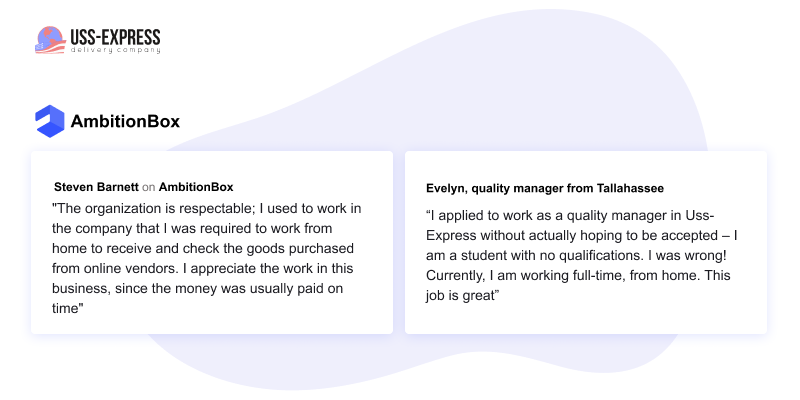Click the "I was wrong!" sentence line
The image size is (800, 400).
pos(576,256)
